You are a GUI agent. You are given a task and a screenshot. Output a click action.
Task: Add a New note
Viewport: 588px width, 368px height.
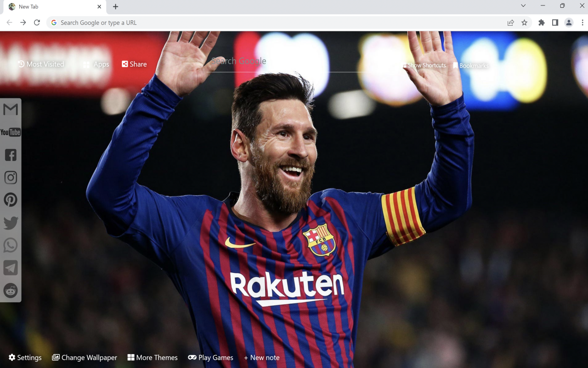click(x=261, y=357)
